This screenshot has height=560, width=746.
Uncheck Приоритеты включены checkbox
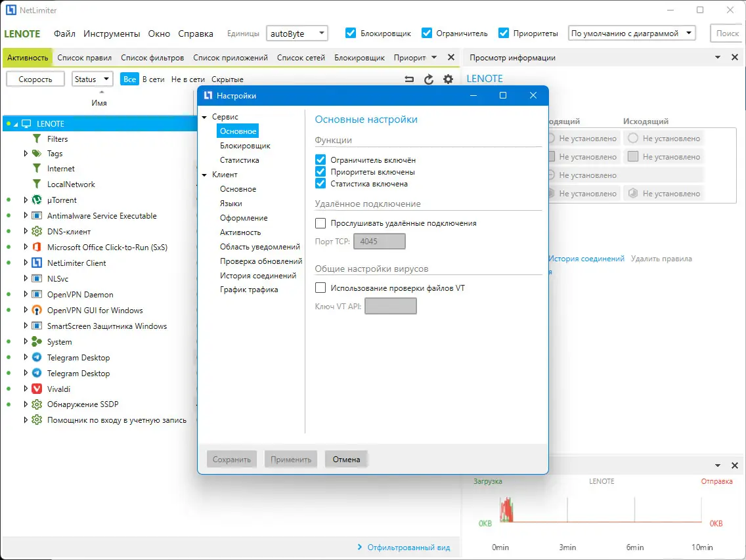[x=320, y=172]
